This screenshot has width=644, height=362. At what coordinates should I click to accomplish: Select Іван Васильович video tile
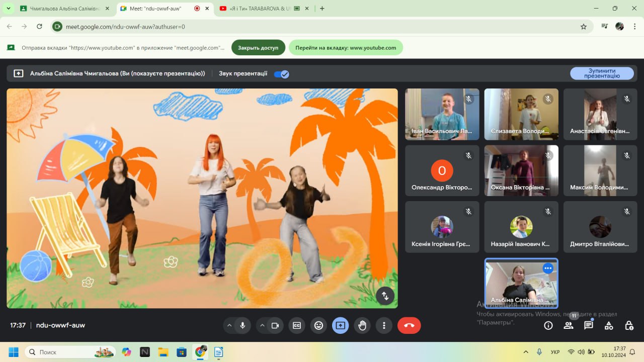(442, 114)
